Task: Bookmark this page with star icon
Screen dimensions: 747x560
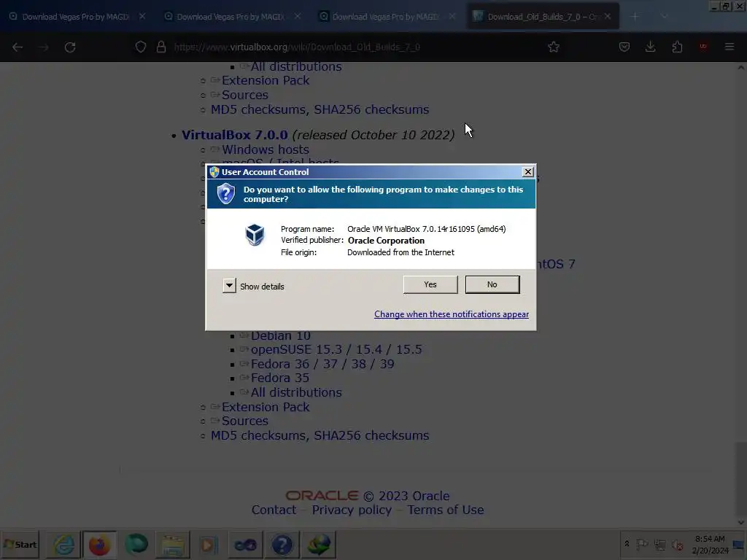Action: pyautogui.click(x=554, y=47)
